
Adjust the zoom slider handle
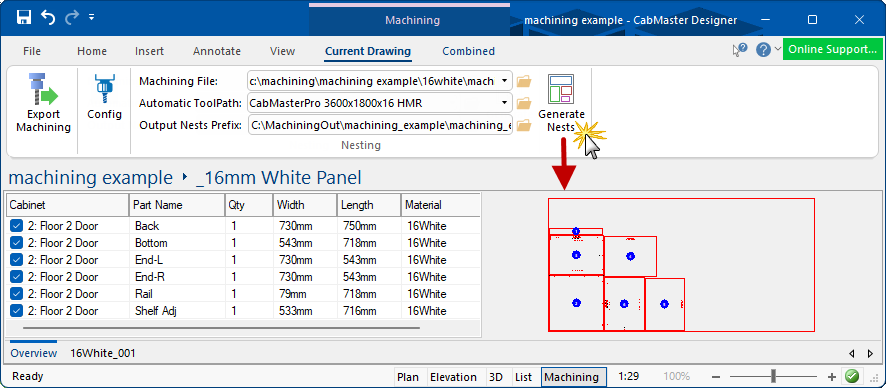point(773,376)
